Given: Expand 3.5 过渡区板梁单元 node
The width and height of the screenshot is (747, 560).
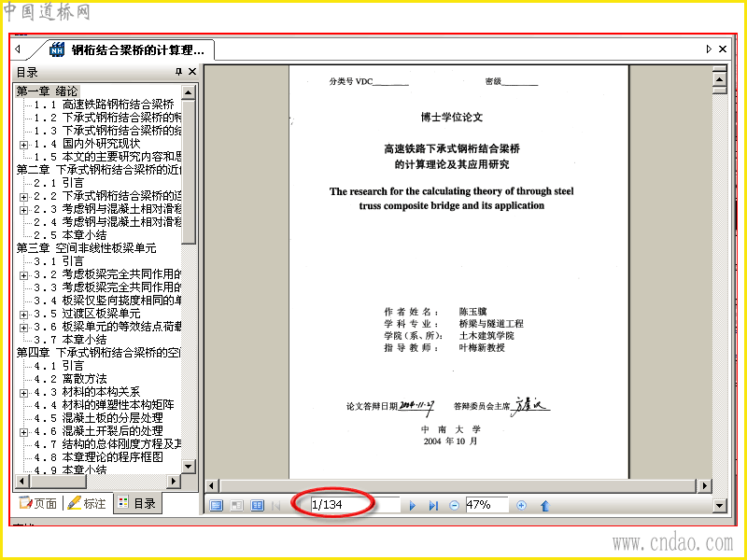Looking at the screenshot, I should point(23,315).
